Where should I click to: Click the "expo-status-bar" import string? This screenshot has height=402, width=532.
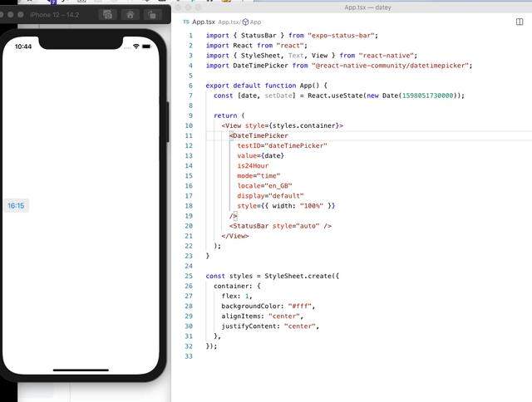341,35
